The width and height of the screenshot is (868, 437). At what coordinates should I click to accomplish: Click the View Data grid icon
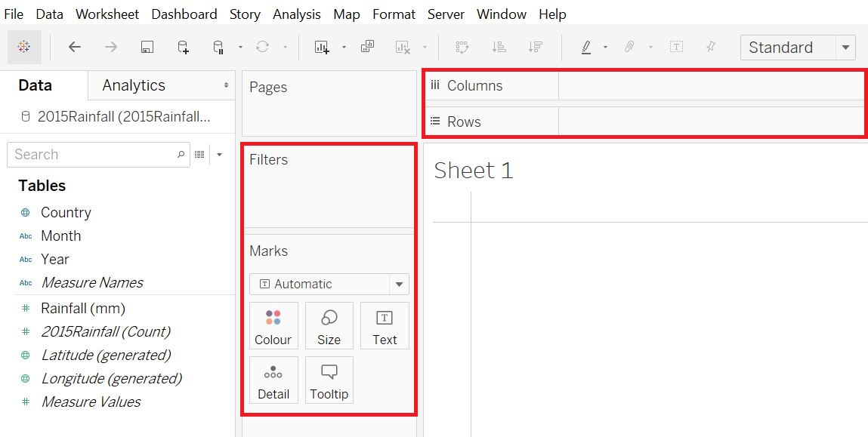click(x=200, y=154)
